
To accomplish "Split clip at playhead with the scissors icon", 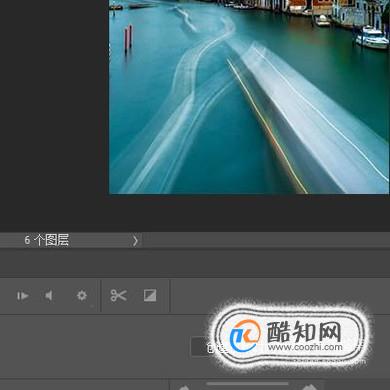I will 118,296.
